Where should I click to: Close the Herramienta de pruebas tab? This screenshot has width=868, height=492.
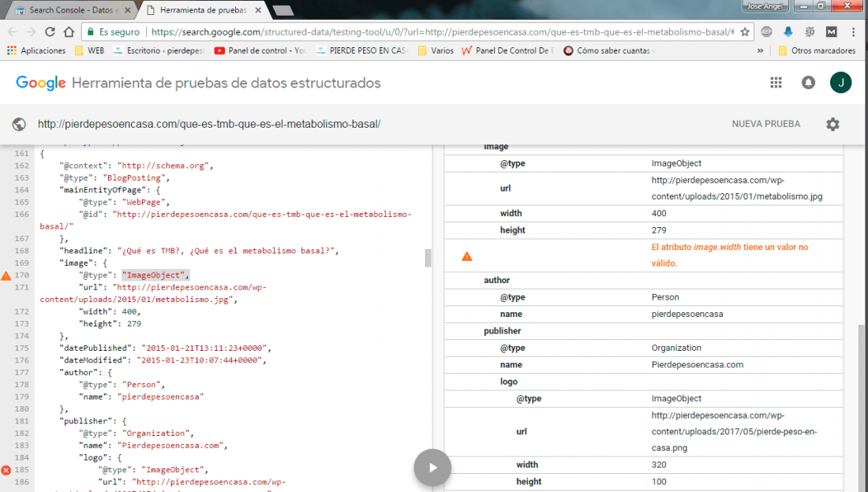[x=258, y=10]
